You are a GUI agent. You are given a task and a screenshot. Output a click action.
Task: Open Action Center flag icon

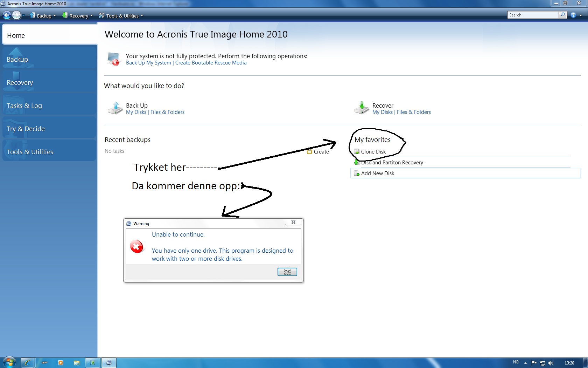point(534,363)
